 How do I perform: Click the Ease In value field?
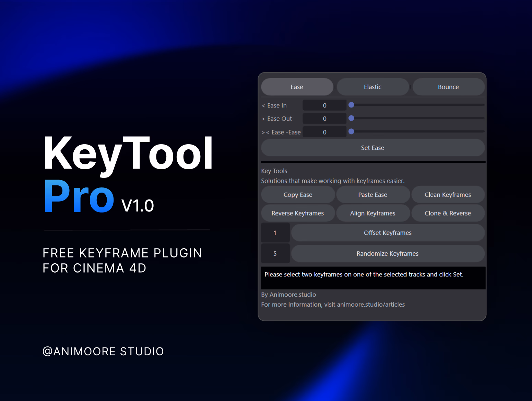point(324,105)
